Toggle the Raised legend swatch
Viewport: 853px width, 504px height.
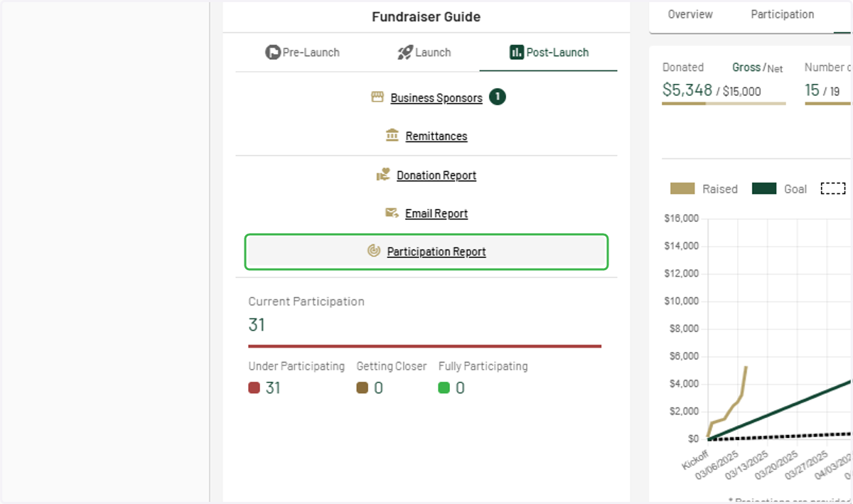pyautogui.click(x=682, y=188)
